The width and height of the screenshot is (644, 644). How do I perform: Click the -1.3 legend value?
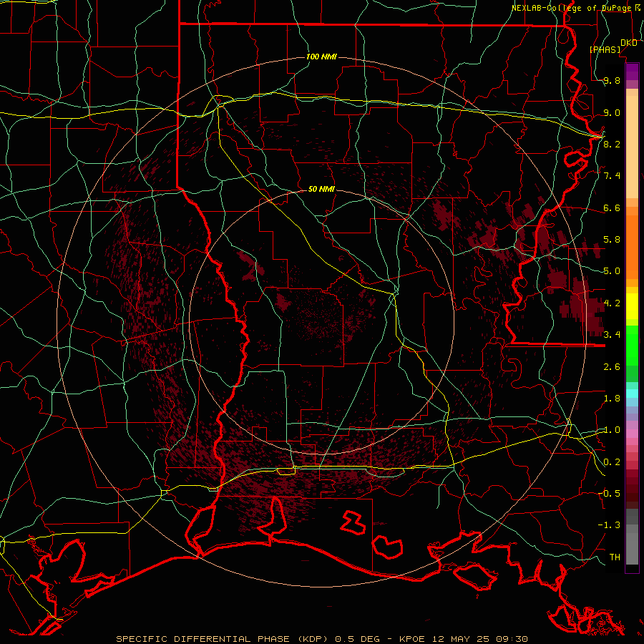609,525
